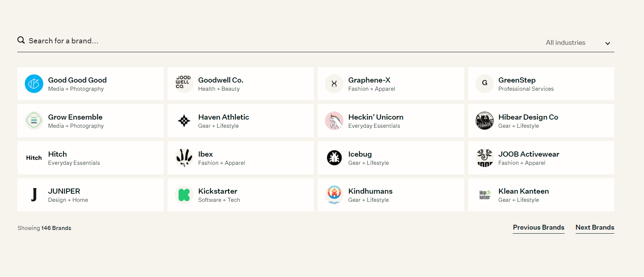This screenshot has width=644, height=277.
Task: Click the Goodwell Co. logo icon
Action: (184, 84)
